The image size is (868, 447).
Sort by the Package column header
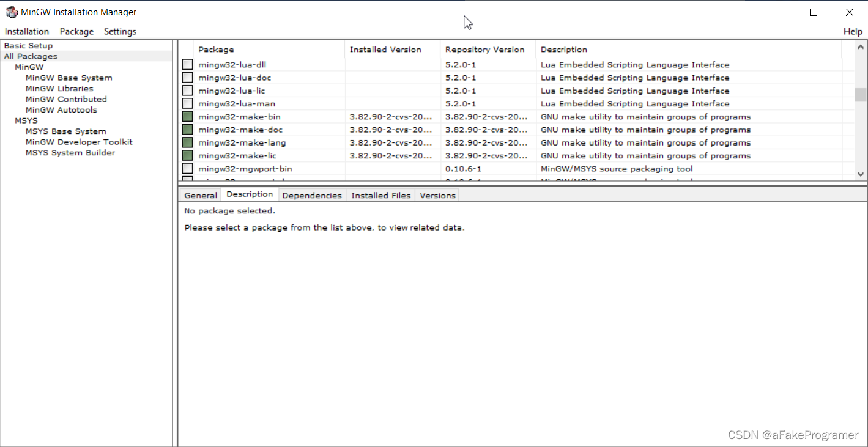pos(269,50)
